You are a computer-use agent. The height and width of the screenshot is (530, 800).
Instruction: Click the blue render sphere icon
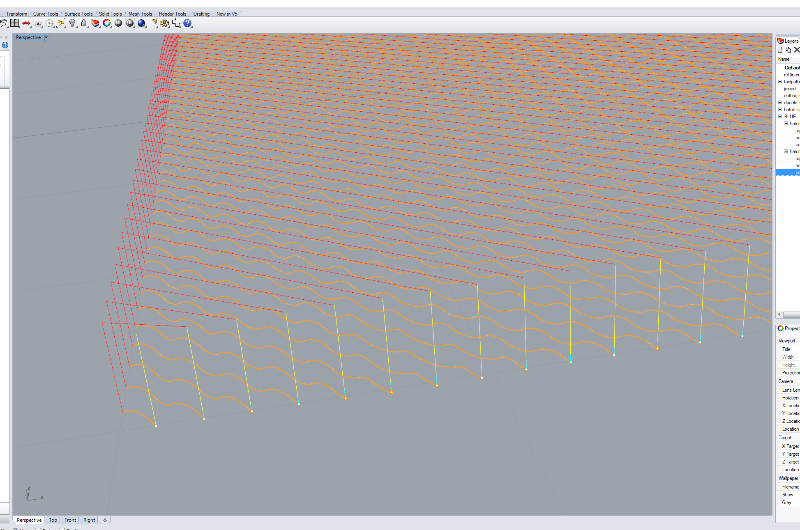pos(141,23)
